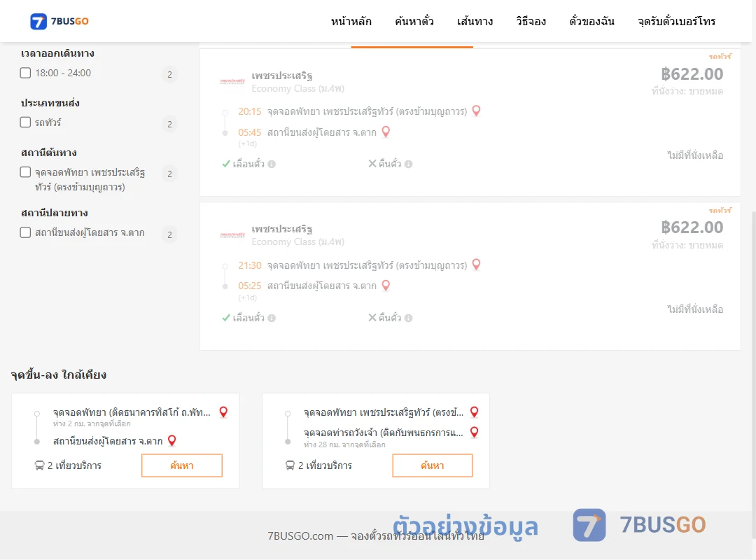The width and height of the screenshot is (756, 560).
Task: Click map pin beside 05:25 arrival stop
Action: click(386, 286)
